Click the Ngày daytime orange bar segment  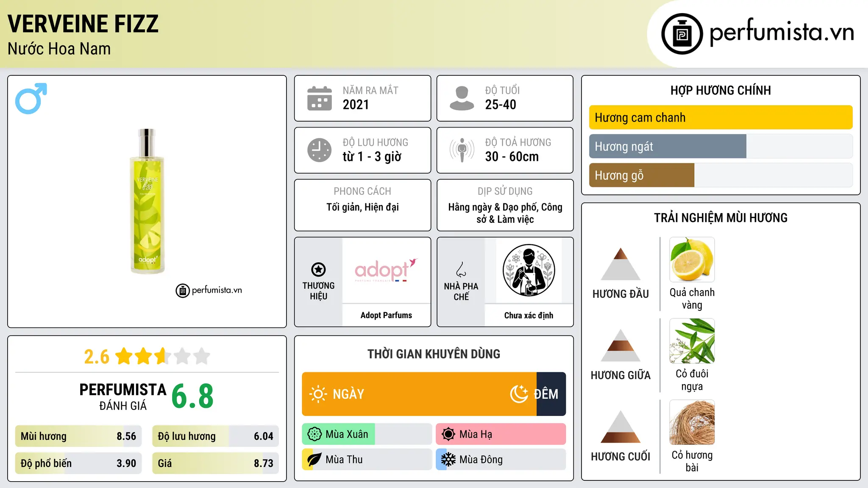(419, 394)
